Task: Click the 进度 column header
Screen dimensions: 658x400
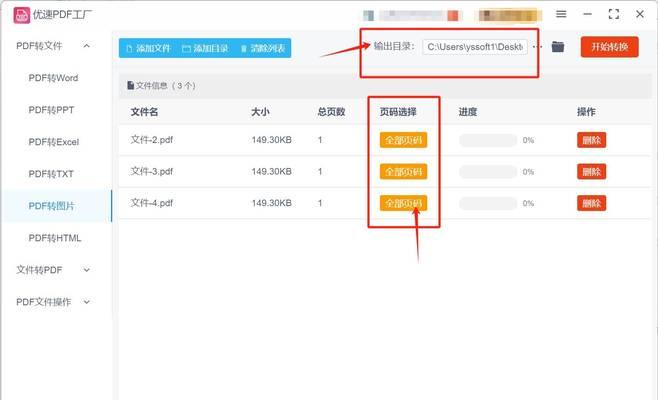Action: tap(467, 112)
